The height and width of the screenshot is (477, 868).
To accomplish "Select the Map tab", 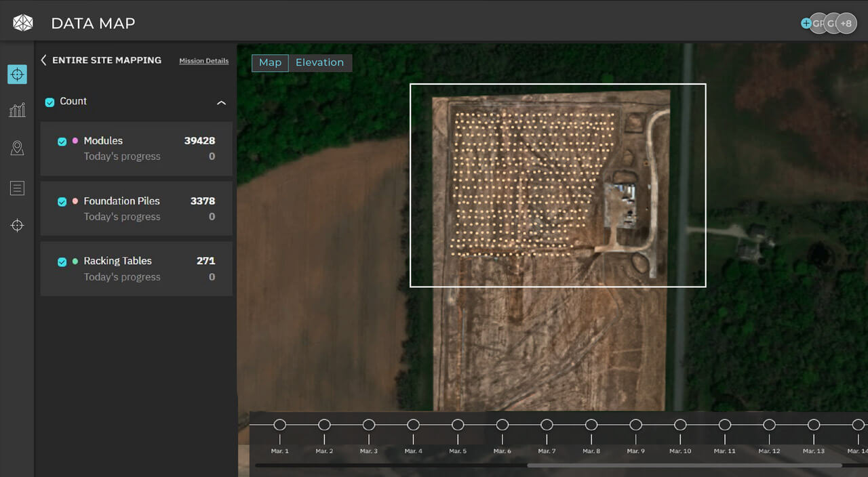I will (270, 62).
